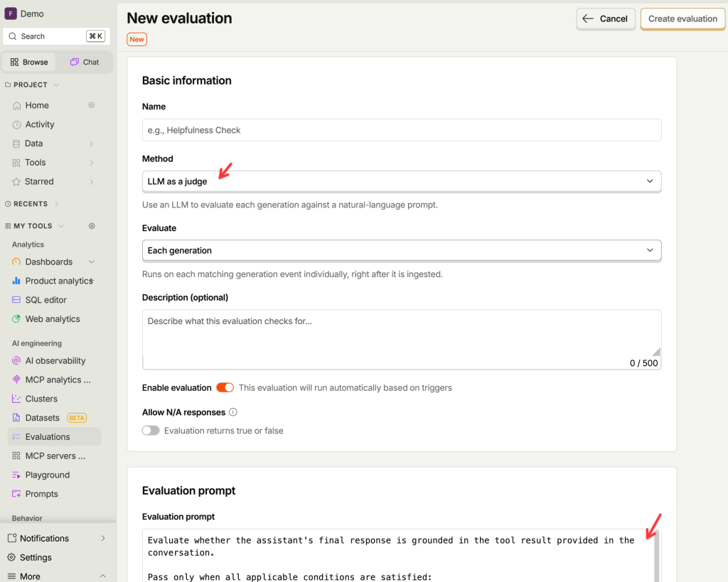
Task: Click the Web analytics pie icon
Action: pyautogui.click(x=16, y=319)
